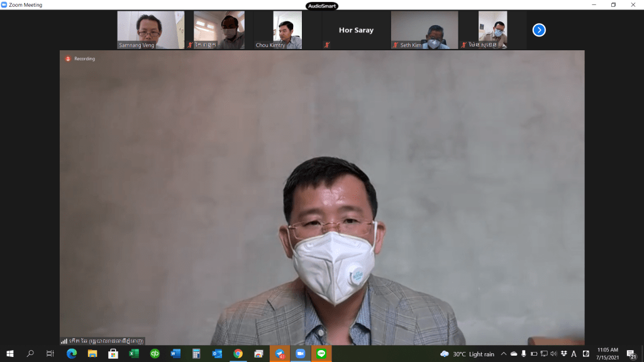Viewport: 644px width, 362px height.
Task: Open QuickBooks from the taskbar
Action: pyautogui.click(x=155, y=354)
